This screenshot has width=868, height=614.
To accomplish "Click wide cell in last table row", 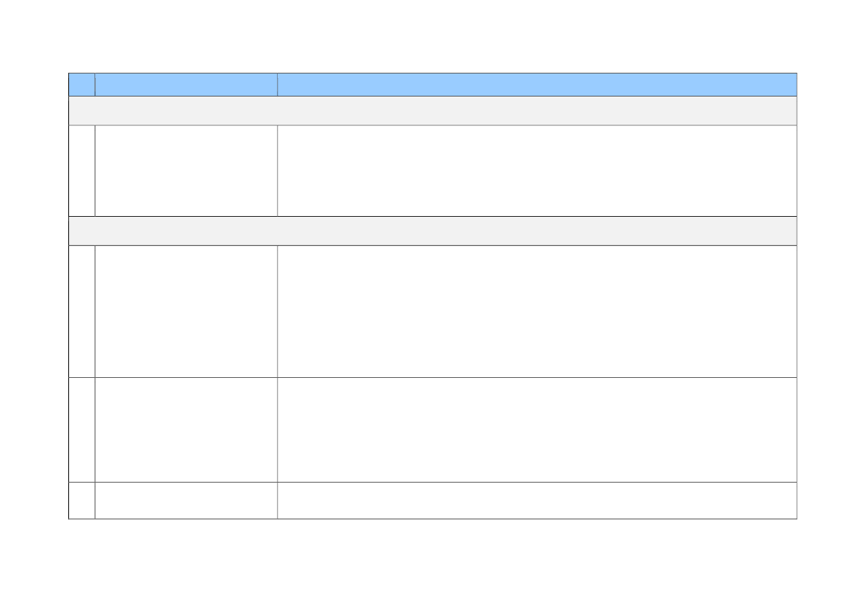I will (537, 500).
